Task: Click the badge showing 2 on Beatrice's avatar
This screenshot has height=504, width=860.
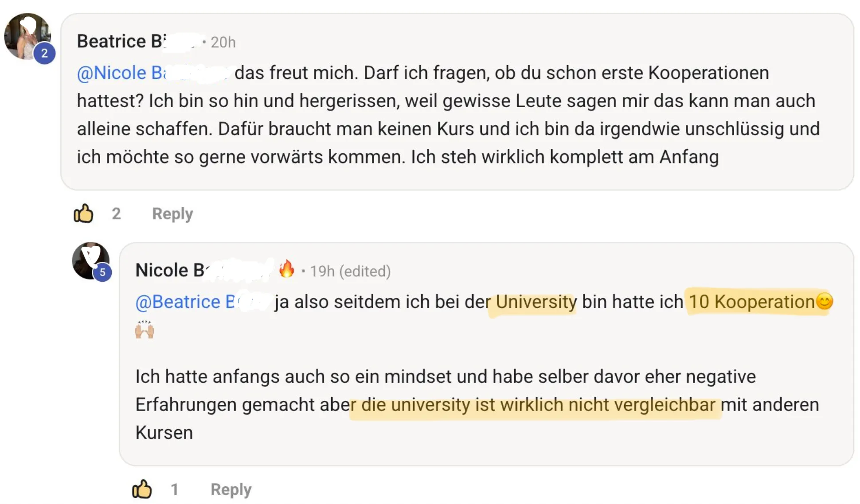Action: (45, 54)
